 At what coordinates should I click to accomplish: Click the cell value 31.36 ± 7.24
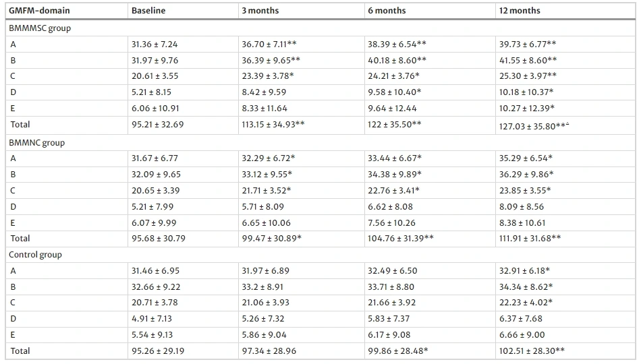(x=155, y=44)
